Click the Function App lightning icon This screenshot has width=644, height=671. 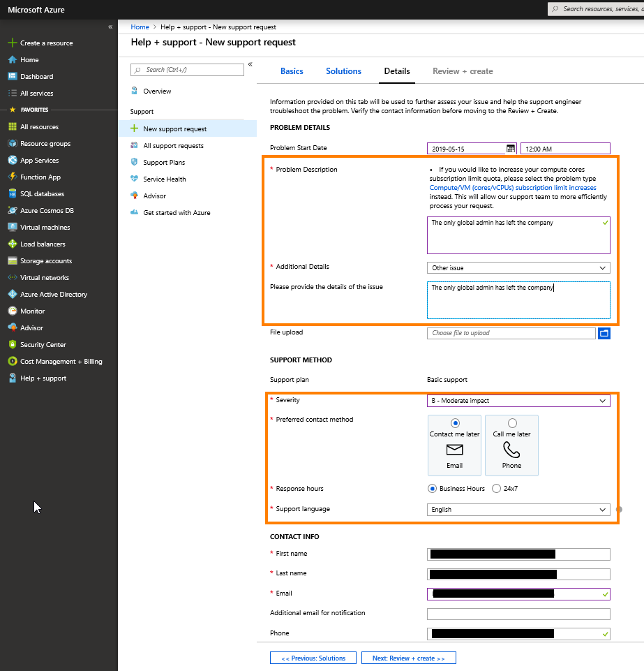pos(13,177)
